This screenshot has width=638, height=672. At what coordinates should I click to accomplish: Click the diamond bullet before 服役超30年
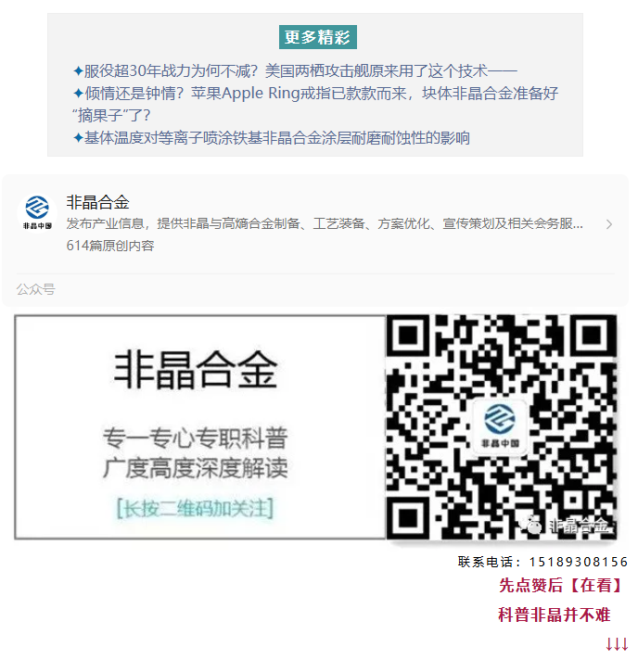[x=78, y=70]
